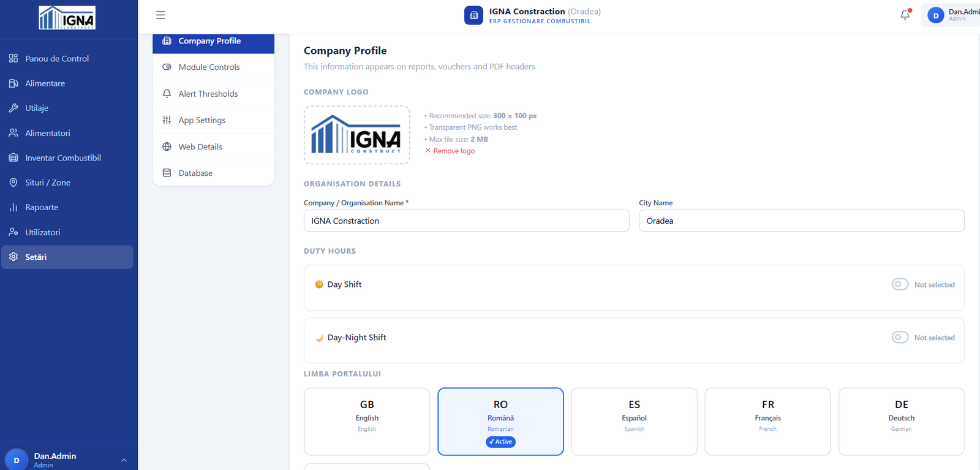The image size is (980, 470).
Task: Open Panou de Control in sidebar
Action: pos(57,58)
